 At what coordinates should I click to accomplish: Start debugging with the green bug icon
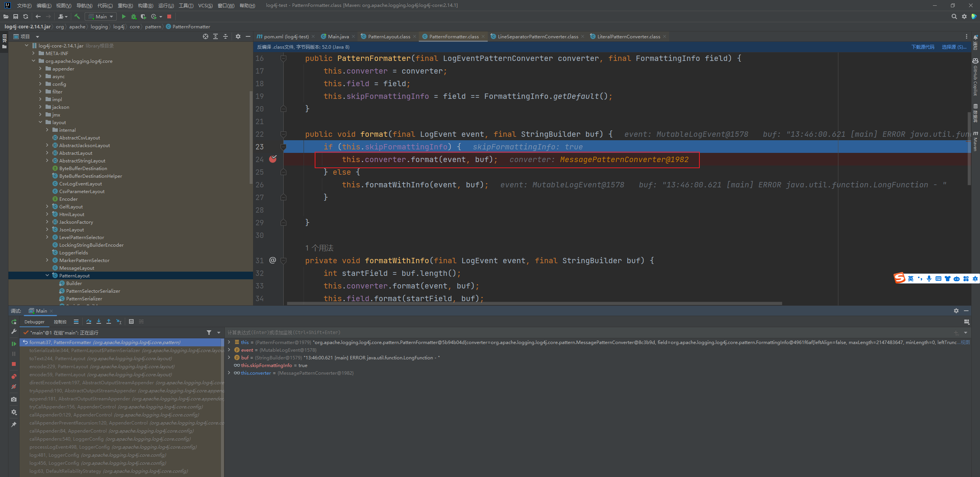[x=134, y=16]
